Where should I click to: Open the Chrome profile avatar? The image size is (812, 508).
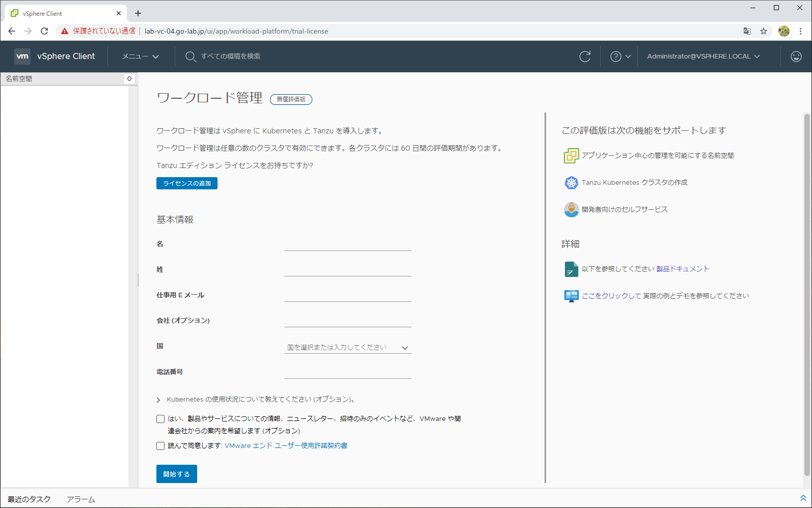(784, 31)
